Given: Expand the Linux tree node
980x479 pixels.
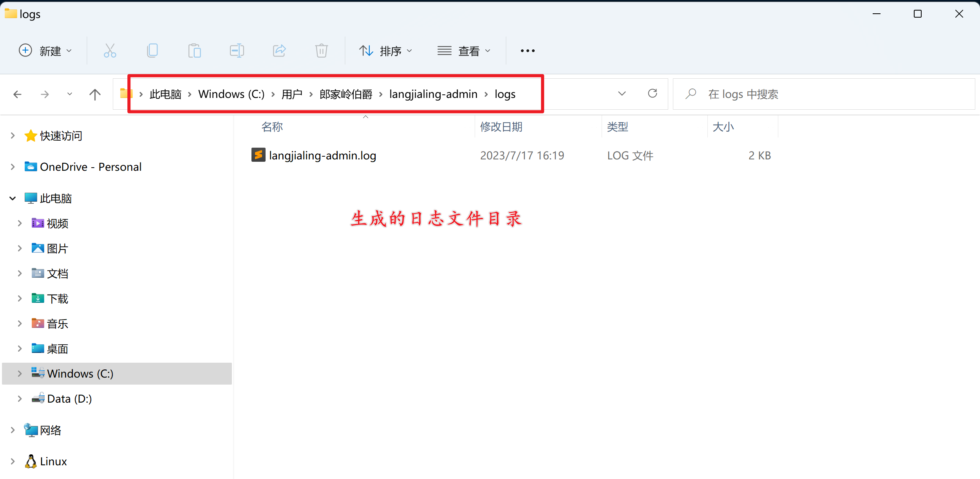Looking at the screenshot, I should click(13, 461).
